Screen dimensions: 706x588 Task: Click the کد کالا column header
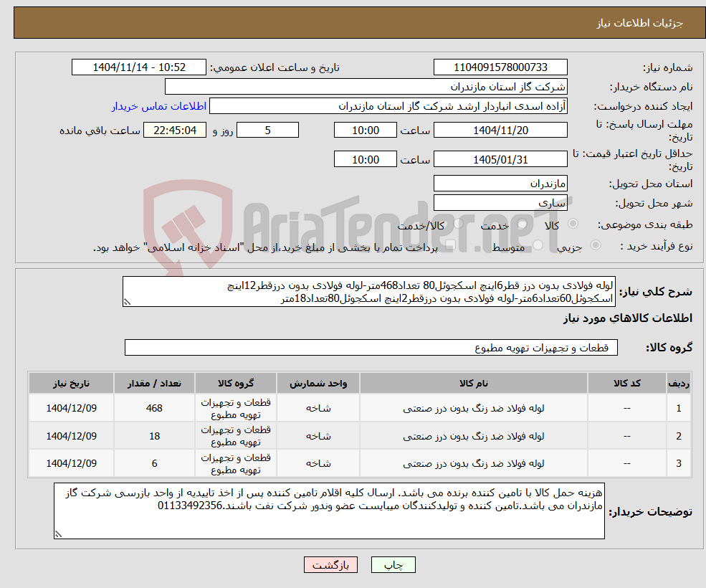[x=626, y=383]
